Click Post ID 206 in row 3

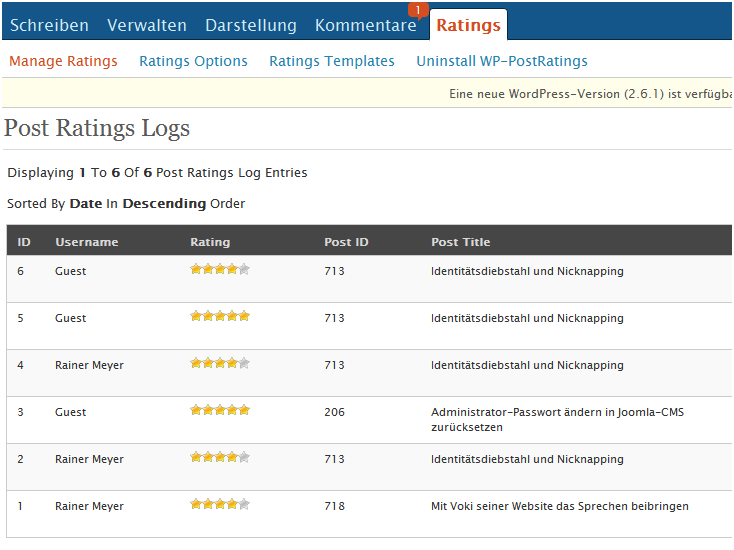tap(334, 412)
